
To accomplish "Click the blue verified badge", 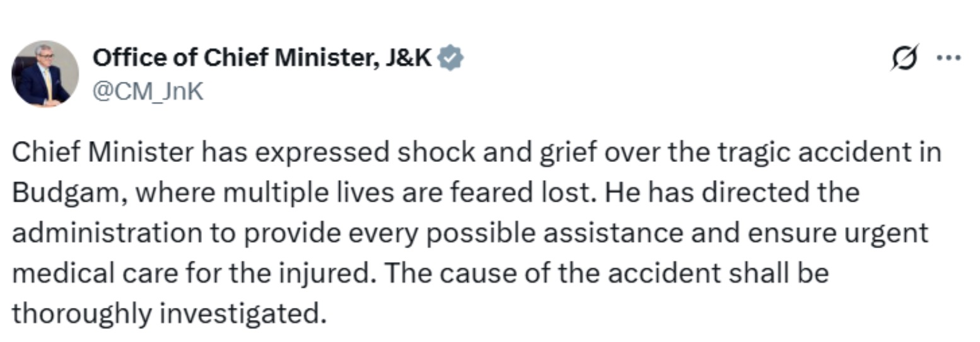I will (x=451, y=58).
